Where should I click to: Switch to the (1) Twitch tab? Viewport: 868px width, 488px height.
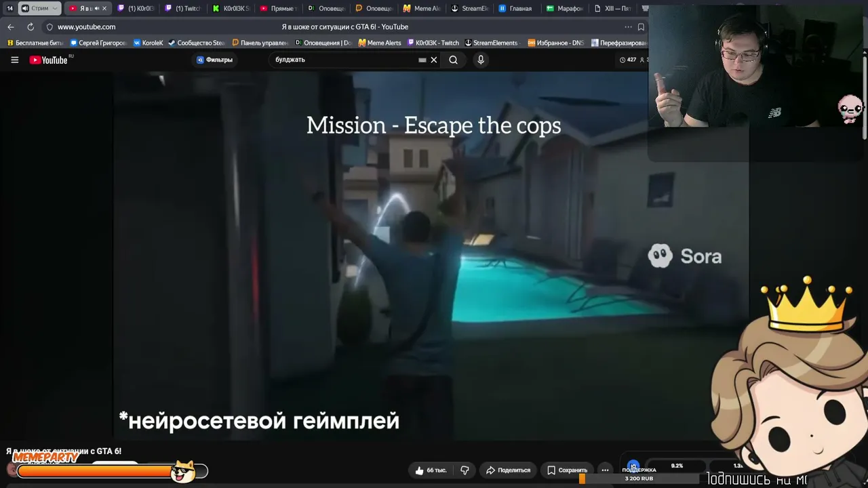click(x=183, y=9)
